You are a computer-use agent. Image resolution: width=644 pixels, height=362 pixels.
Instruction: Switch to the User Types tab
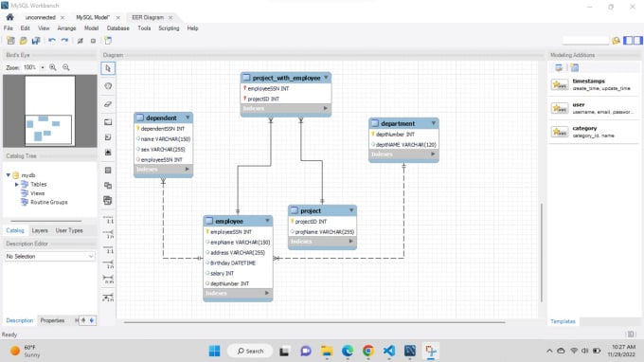point(69,230)
